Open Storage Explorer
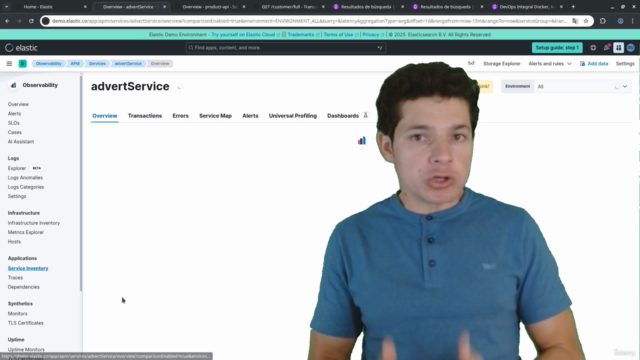 point(502,64)
